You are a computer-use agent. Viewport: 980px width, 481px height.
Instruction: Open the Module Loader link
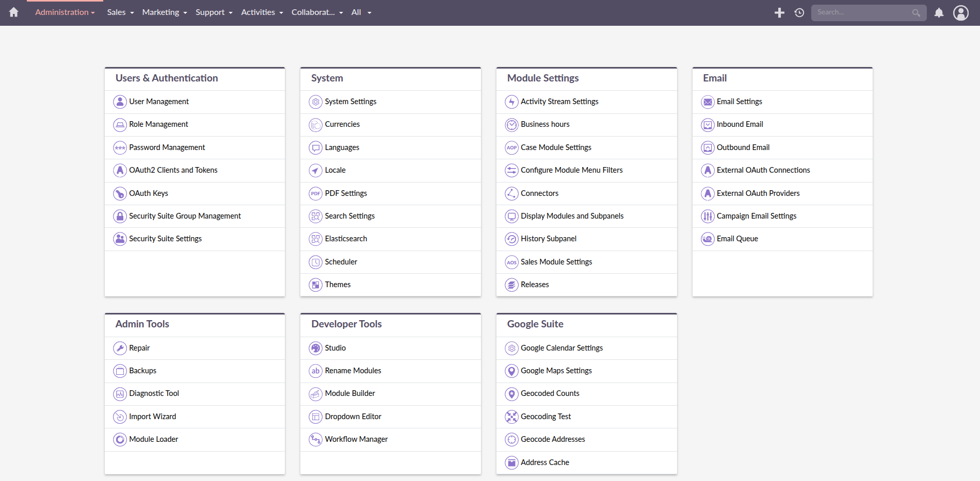tap(153, 439)
